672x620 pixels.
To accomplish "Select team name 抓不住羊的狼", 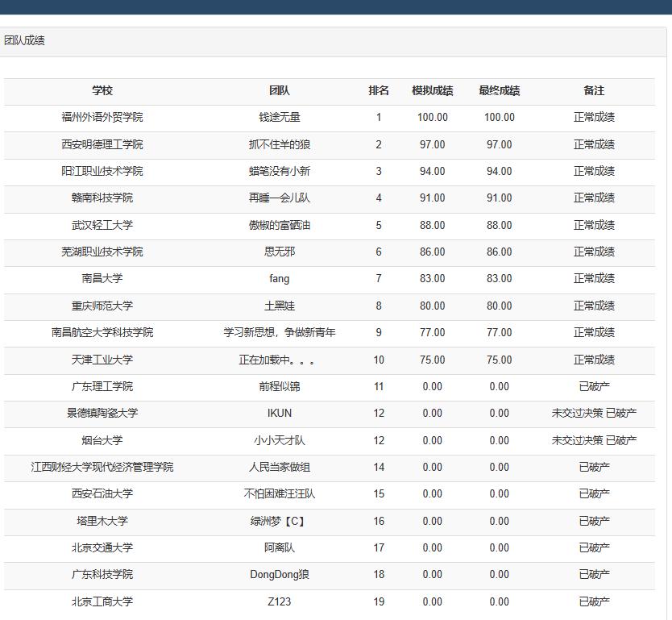I will 280,144.
